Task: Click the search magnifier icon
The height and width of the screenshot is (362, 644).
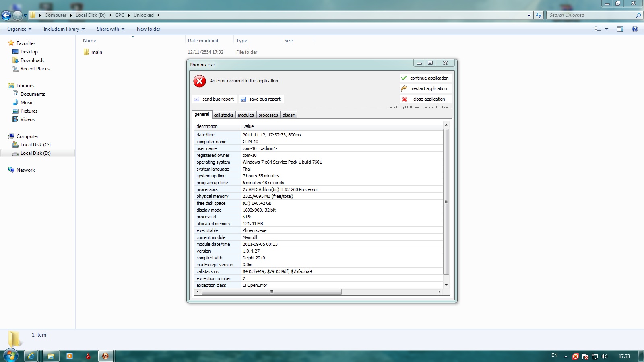Action: click(x=638, y=15)
